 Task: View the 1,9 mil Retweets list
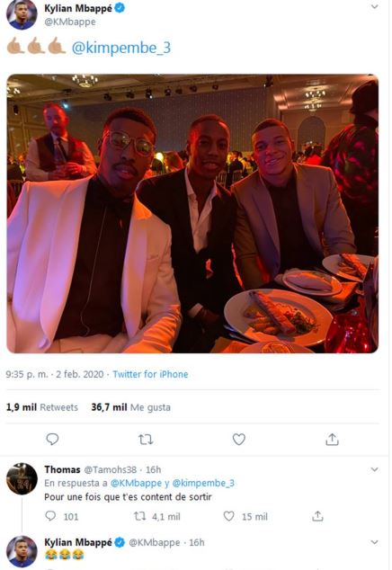point(42,407)
